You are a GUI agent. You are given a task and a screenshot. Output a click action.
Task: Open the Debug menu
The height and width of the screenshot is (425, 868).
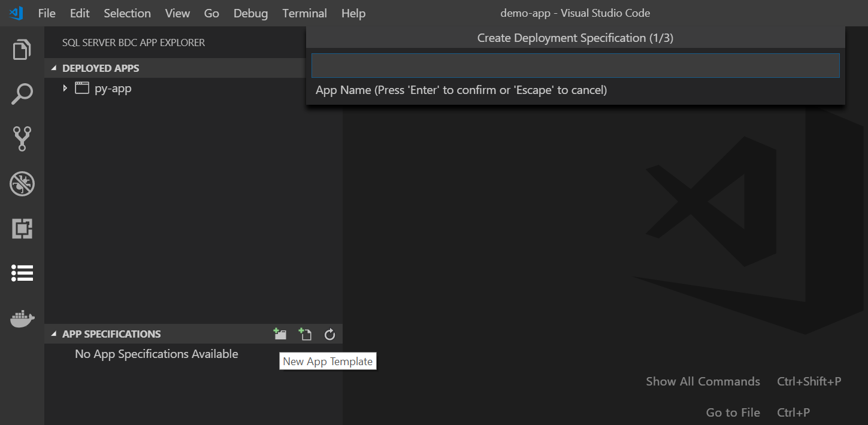point(251,13)
